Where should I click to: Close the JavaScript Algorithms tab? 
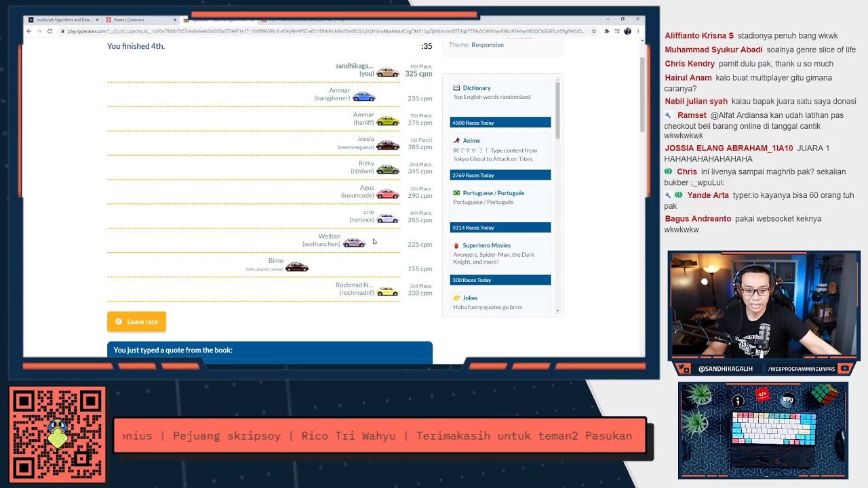[97, 20]
